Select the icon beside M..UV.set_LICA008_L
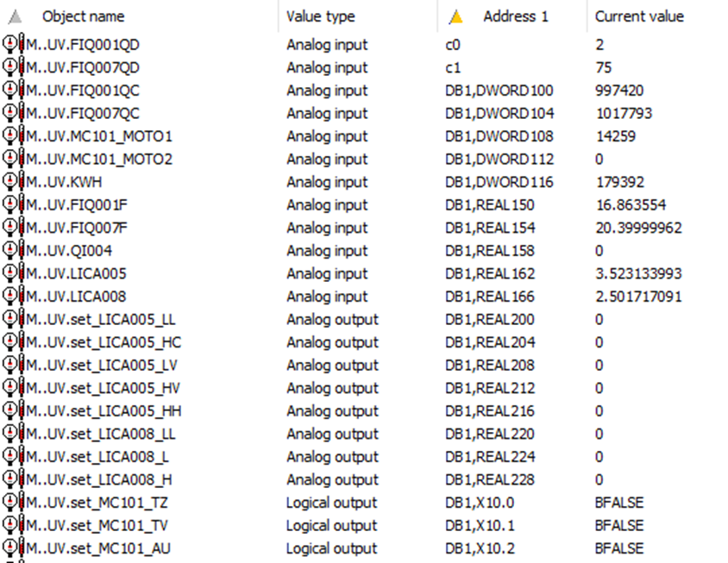 (14, 456)
